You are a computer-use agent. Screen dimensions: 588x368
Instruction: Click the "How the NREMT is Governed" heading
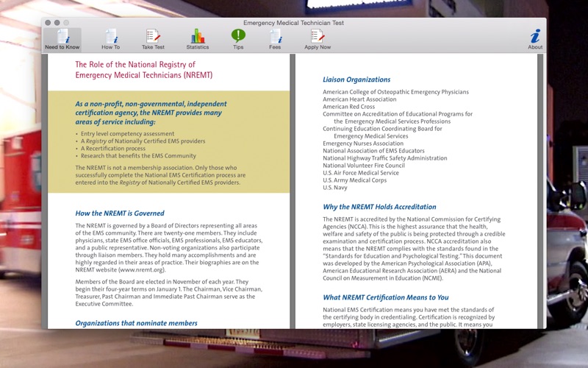coord(119,213)
